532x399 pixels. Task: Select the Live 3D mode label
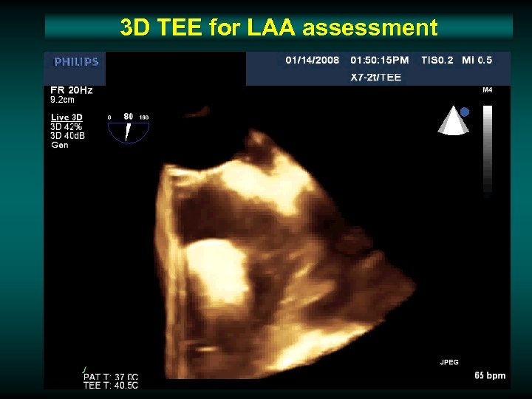tap(66, 117)
